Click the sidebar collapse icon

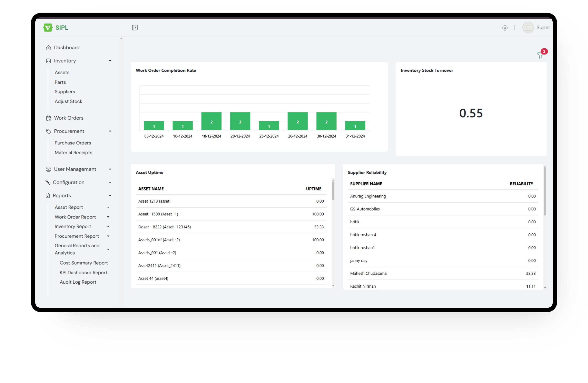coord(135,27)
